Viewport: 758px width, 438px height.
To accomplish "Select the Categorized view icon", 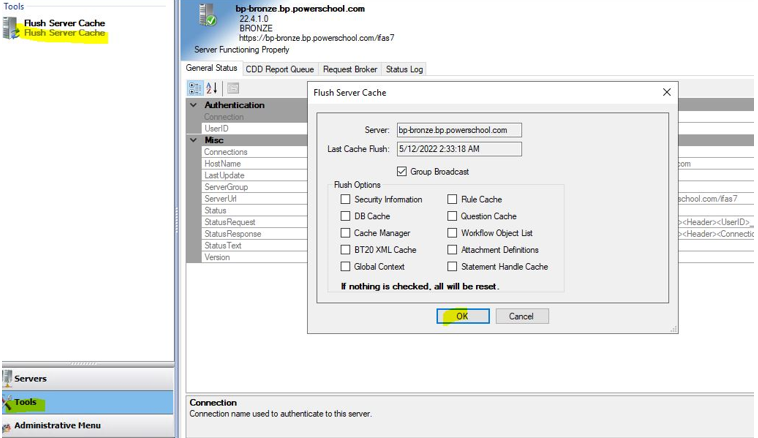I will pyautogui.click(x=196, y=88).
